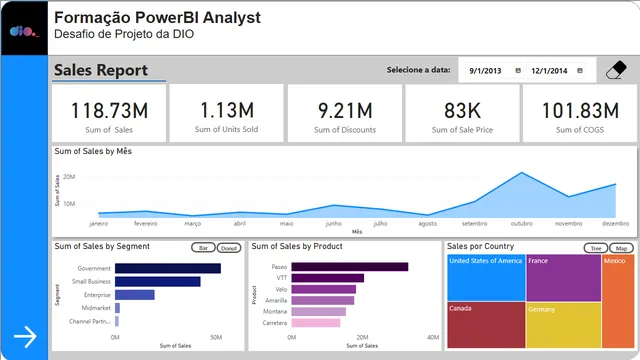Switch country chart to Map view
The image size is (640, 360).
click(x=621, y=248)
